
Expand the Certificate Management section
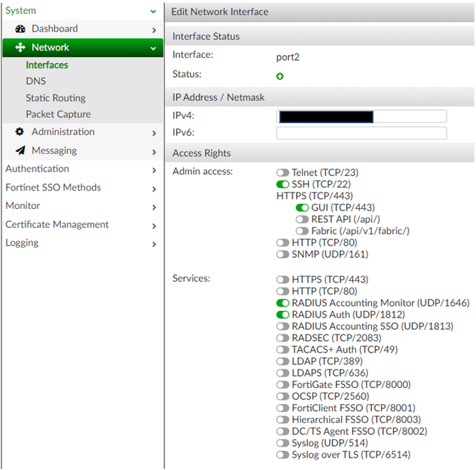[153, 226]
